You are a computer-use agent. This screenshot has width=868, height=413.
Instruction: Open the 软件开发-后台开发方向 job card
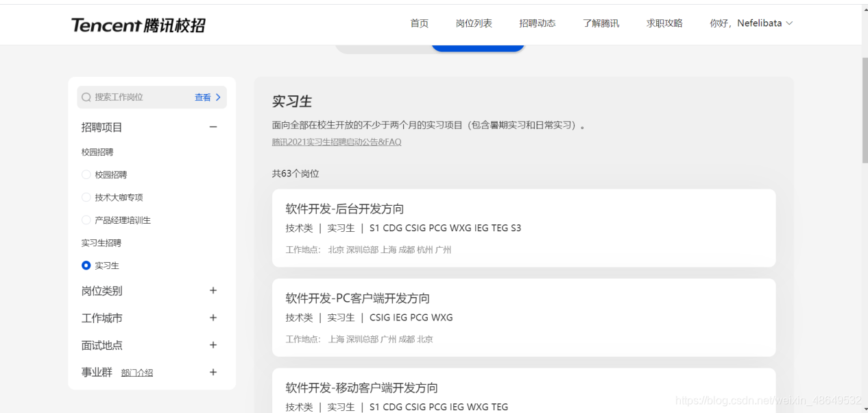pos(524,228)
